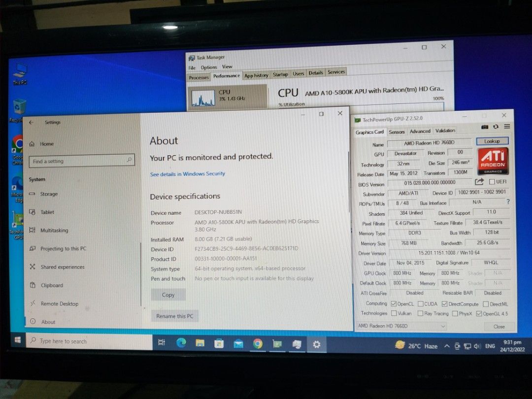Screen dimensions: 532x399
Task: Save the BIOS using the export arrow icon
Action: [x=478, y=182]
